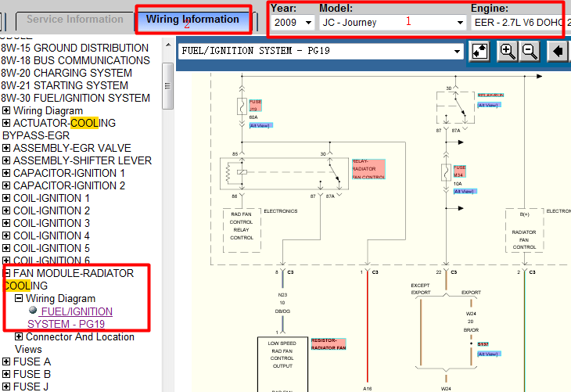The image size is (571, 392).
Task: Select 8W-15 GROUND DISTRIBUTION entry
Action: point(74,48)
